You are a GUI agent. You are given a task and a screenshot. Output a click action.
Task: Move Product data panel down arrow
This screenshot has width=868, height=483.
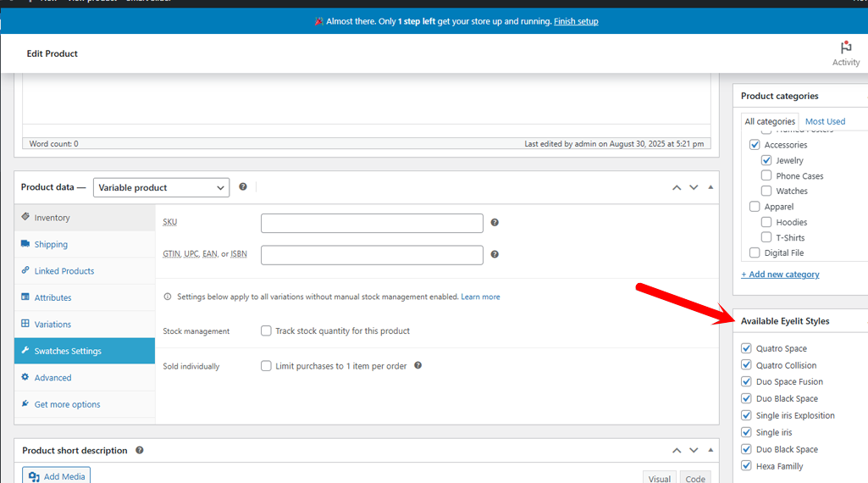tap(694, 187)
